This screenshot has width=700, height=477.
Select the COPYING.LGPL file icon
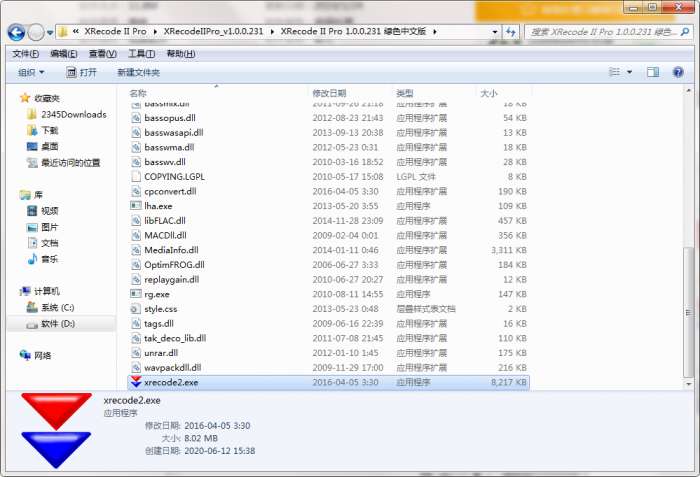[x=136, y=176]
